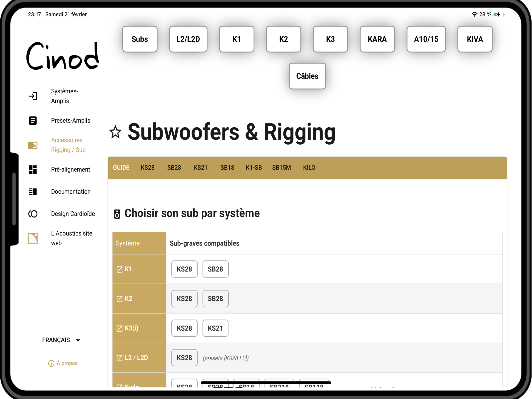Open the K1 system link in table
532x399 pixels.
(124, 269)
